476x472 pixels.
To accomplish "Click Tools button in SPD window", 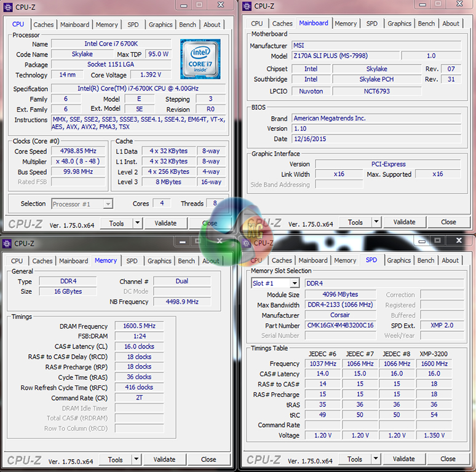I will (355, 459).
